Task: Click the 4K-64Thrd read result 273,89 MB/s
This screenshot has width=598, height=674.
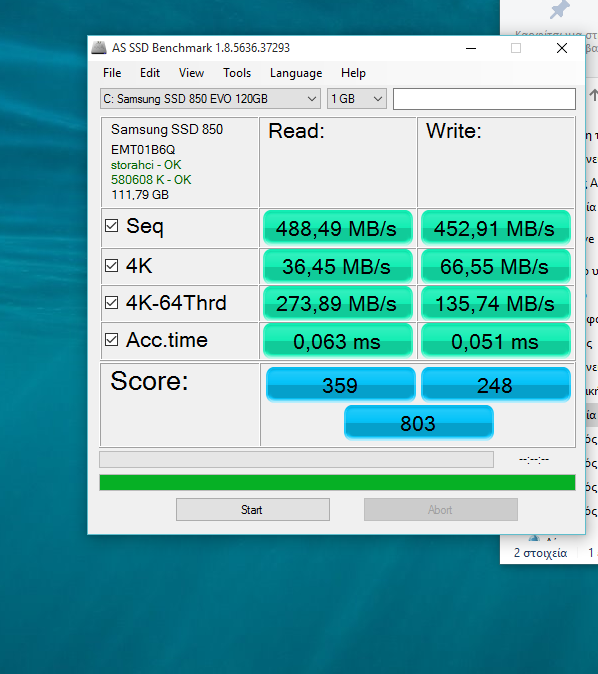Action: [x=337, y=303]
